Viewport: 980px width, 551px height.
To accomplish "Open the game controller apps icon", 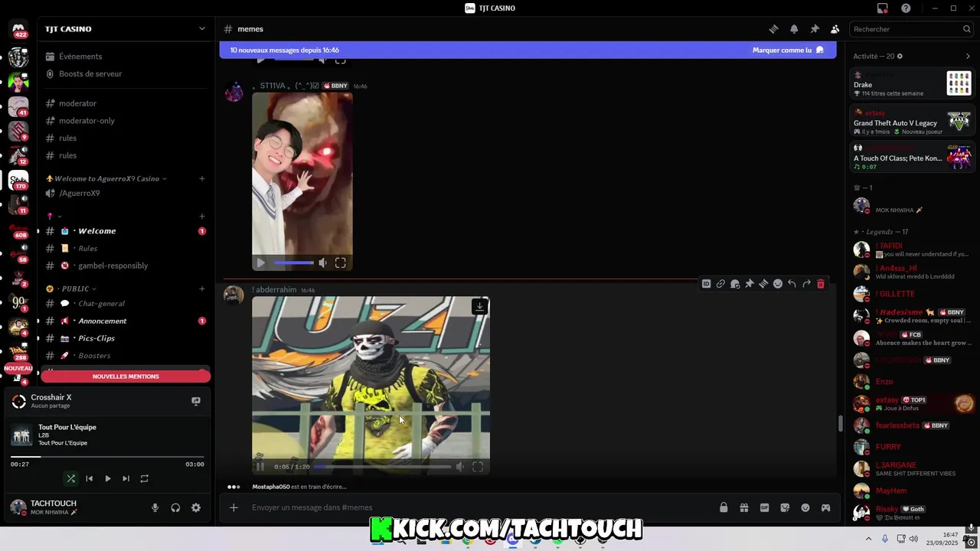I will (x=826, y=507).
